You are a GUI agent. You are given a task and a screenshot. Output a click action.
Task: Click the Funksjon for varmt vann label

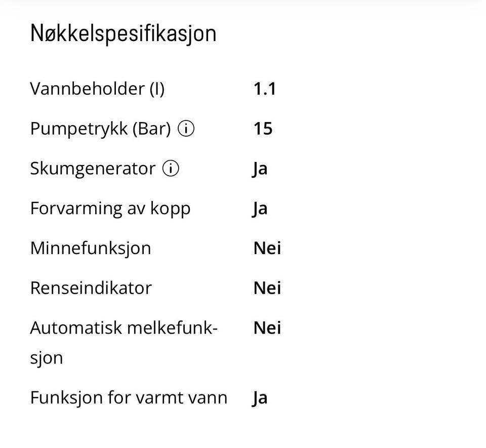click(129, 398)
